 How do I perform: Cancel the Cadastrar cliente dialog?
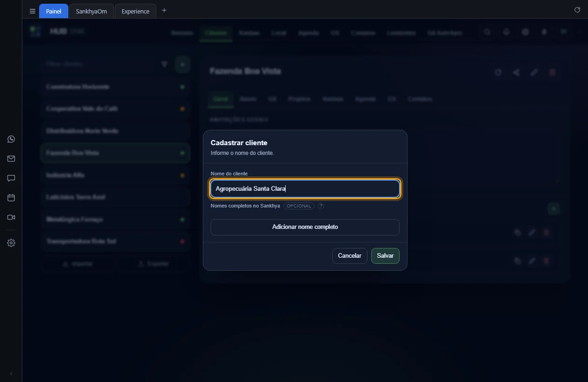coord(350,256)
